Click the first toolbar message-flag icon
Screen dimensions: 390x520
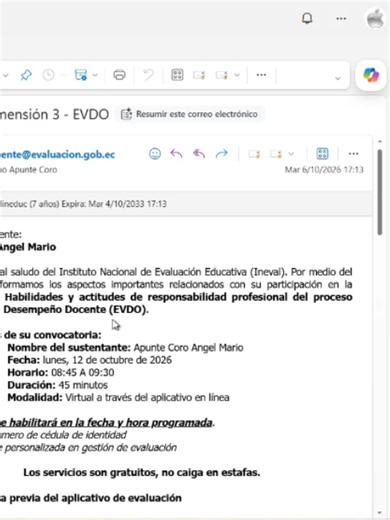click(x=199, y=75)
